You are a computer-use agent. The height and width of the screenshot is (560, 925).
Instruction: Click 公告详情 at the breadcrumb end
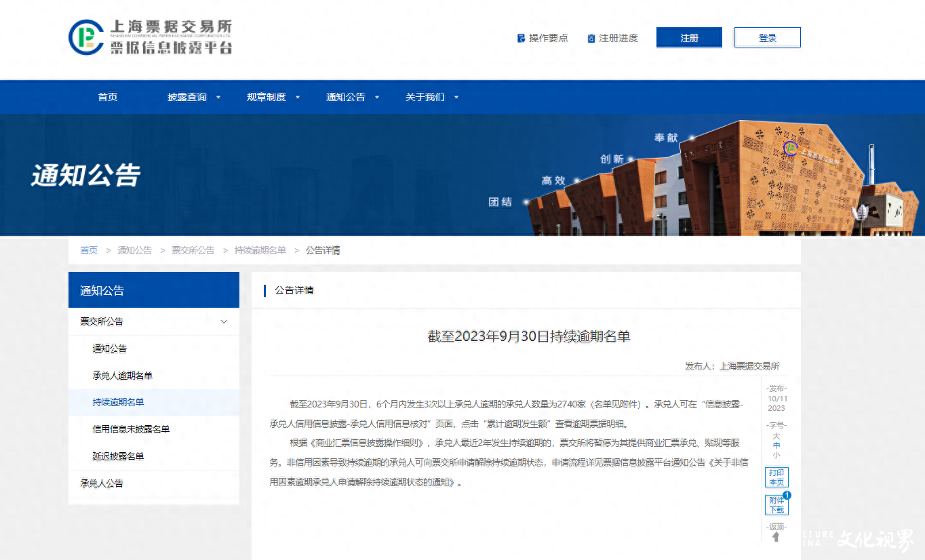tap(323, 250)
